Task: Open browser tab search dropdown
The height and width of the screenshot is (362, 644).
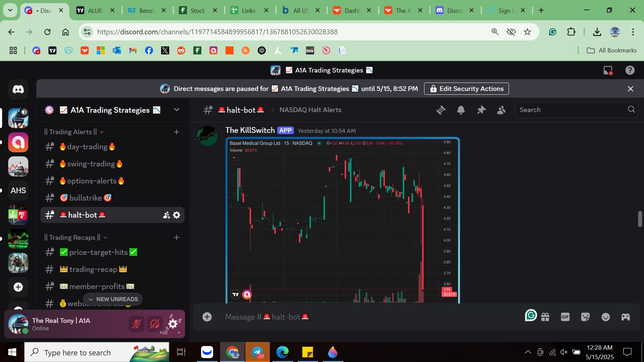Action: tap(10, 10)
